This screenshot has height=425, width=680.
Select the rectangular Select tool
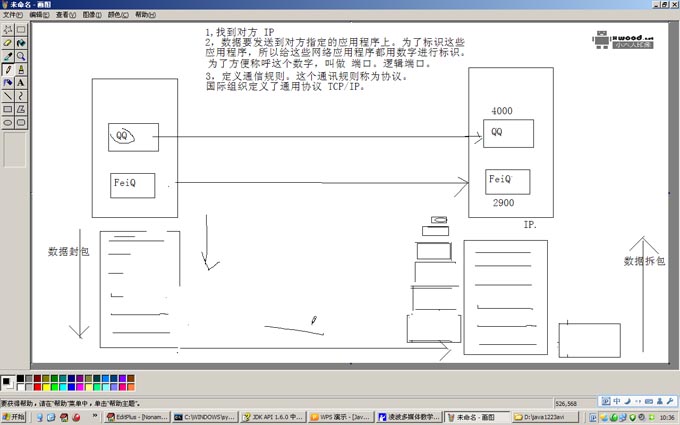pyautogui.click(x=21, y=29)
